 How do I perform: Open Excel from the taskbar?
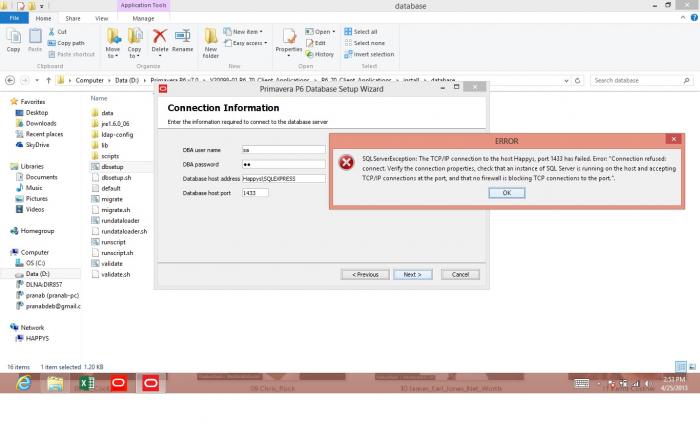[x=87, y=383]
